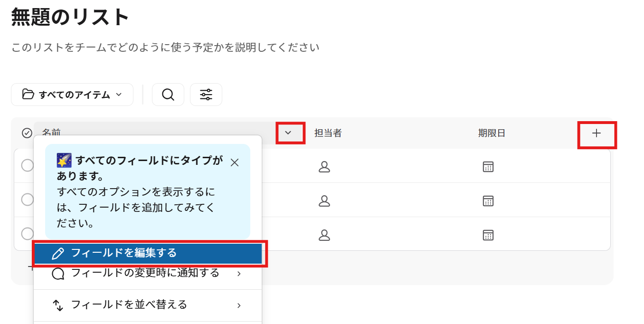
Task: Click the pencil icon for フィールドを編集する
Action: coord(58,253)
